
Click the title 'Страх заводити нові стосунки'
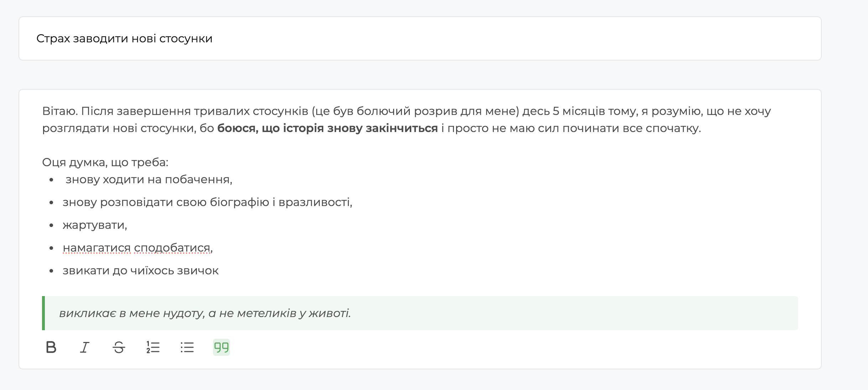124,38
